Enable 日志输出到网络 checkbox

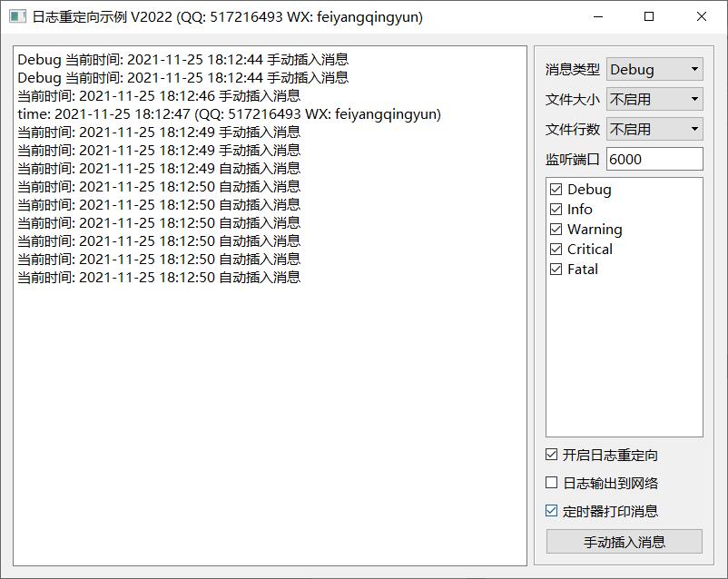click(x=552, y=484)
